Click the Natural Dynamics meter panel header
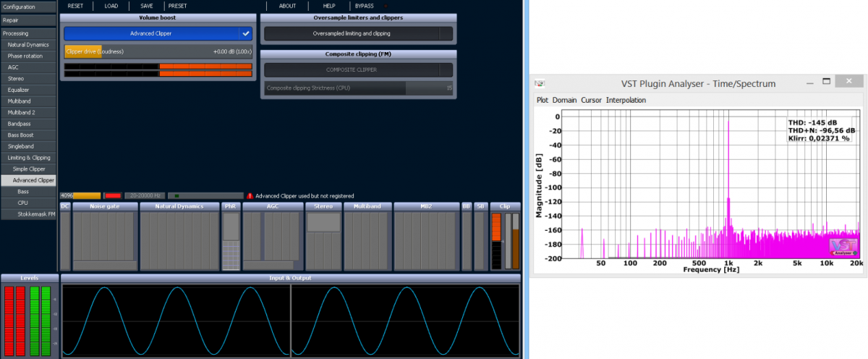Image resolution: width=868 pixels, height=359 pixels. coord(179,206)
